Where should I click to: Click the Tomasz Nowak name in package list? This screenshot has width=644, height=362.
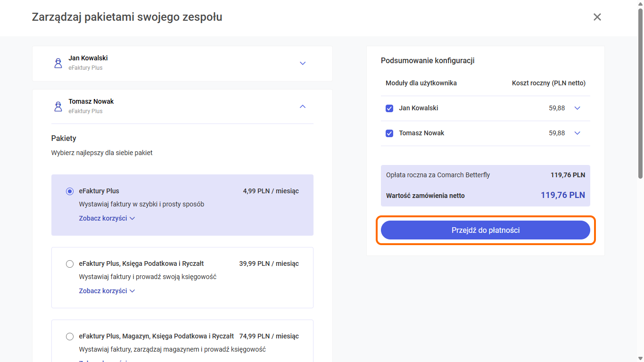(91, 101)
